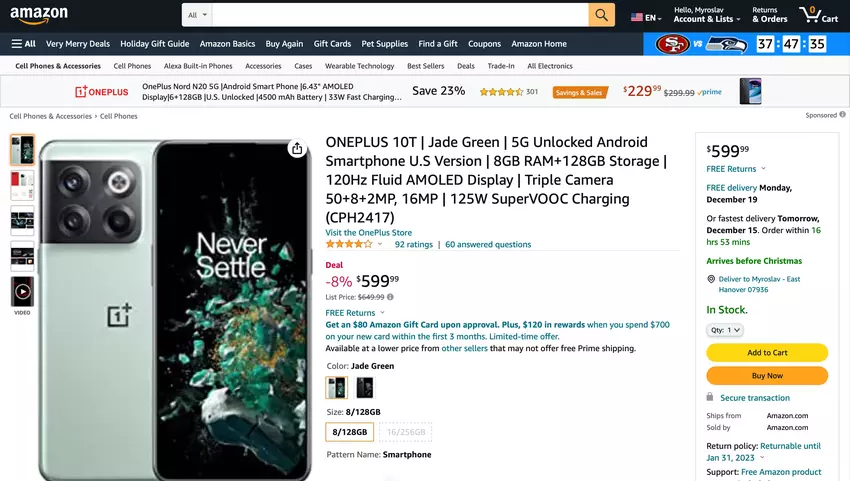Select the 8/128GB size option
Viewport: 850px width, 481px height.
350,432
